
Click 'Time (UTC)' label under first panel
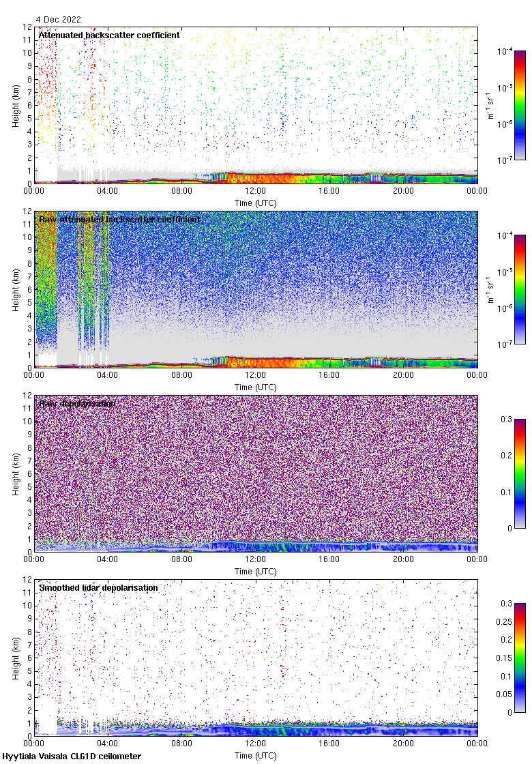pos(255,203)
